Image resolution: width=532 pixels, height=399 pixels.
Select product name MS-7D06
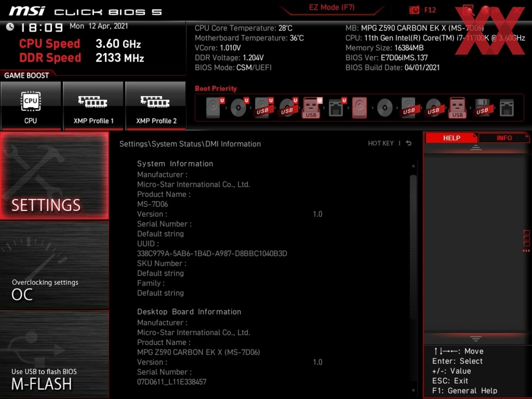153,204
